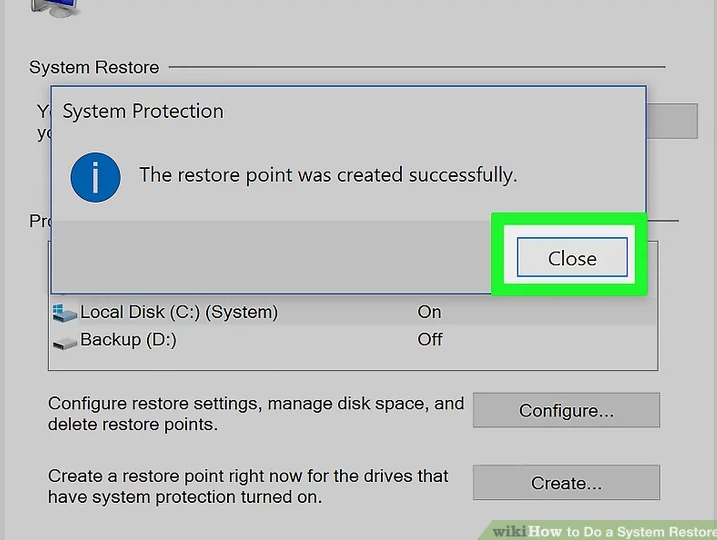Click the wikiHow watermark logo
717x540 pixels.
click(510, 530)
